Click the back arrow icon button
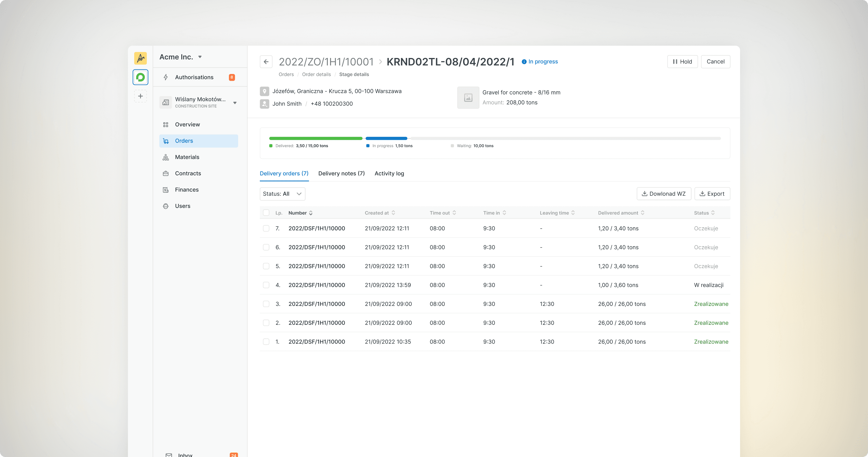Viewport: 868px width, 457px height. pos(266,62)
